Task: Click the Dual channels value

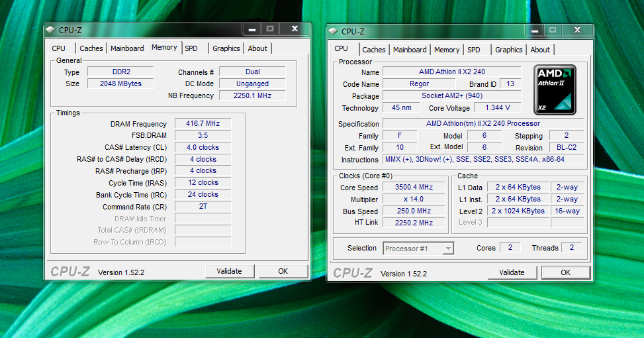Action: pyautogui.click(x=253, y=72)
